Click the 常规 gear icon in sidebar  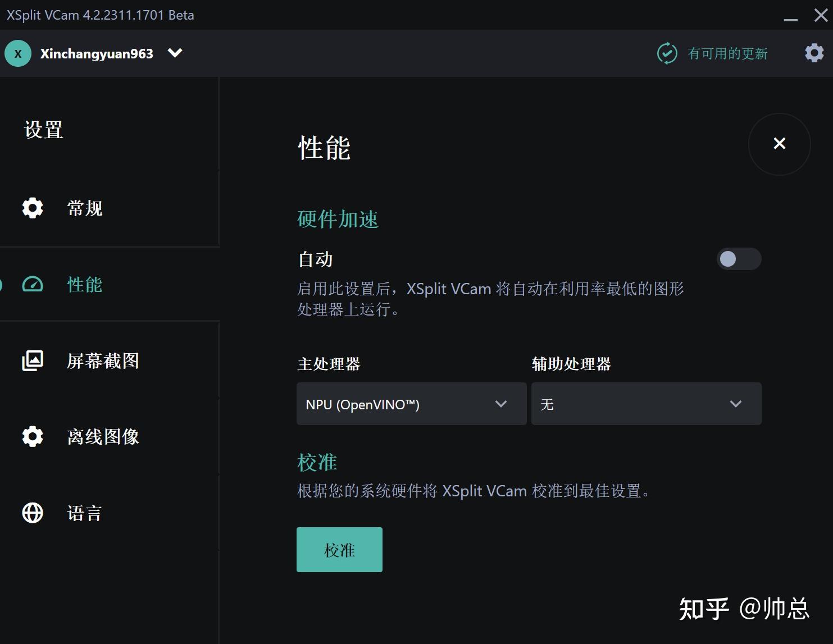click(x=33, y=208)
